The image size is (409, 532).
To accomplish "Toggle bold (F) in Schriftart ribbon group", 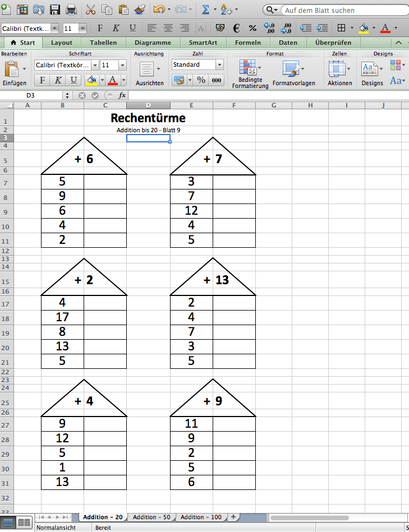I will 43,80.
